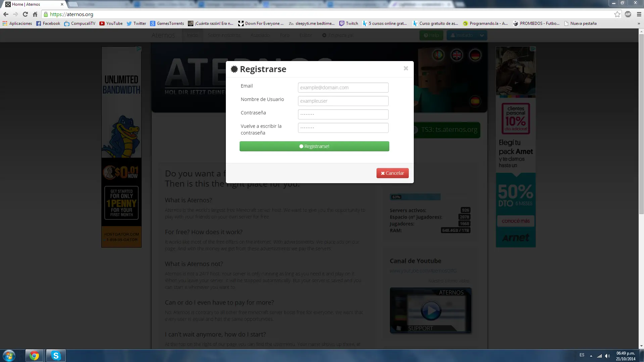Screen dimensions: 644x362
Task: Click the 63% progress bar
Action: [415, 197]
